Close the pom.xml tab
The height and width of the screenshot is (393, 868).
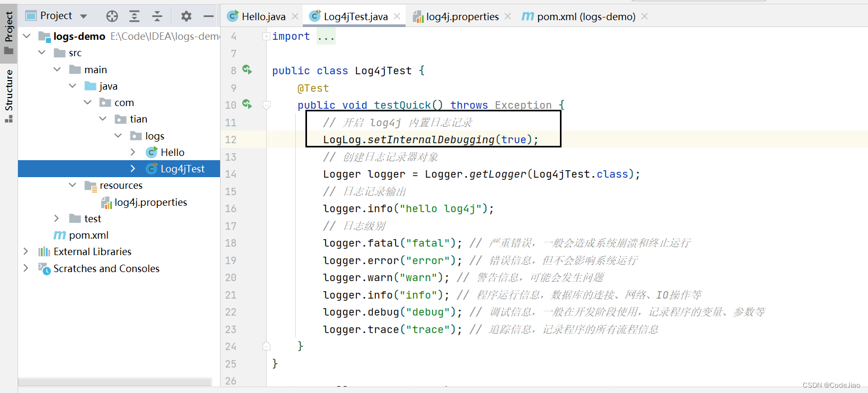coord(645,16)
